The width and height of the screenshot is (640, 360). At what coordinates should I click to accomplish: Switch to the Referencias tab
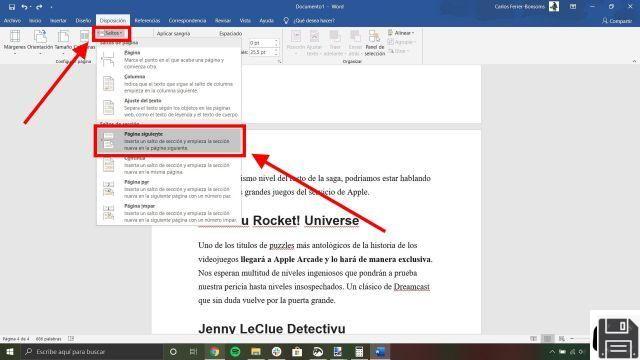[x=147, y=20]
